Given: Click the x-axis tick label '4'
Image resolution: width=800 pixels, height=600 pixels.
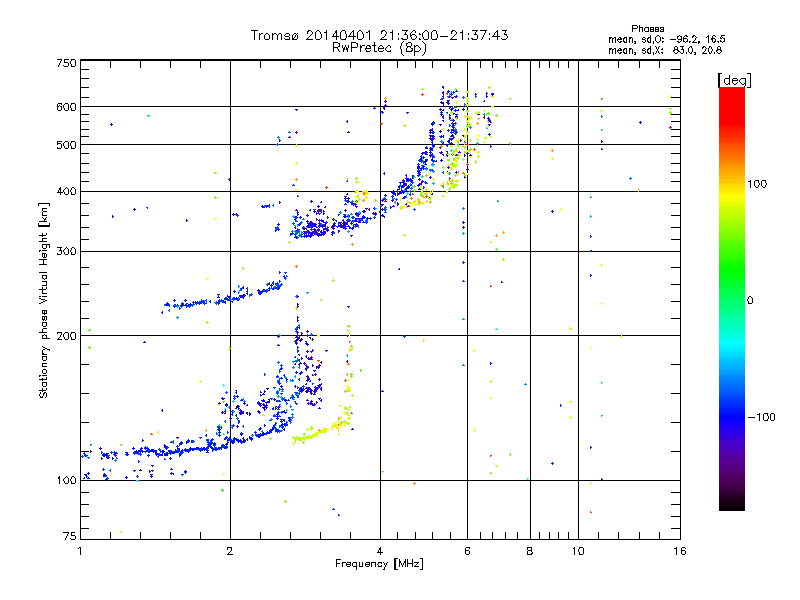Looking at the screenshot, I should pos(380,551).
